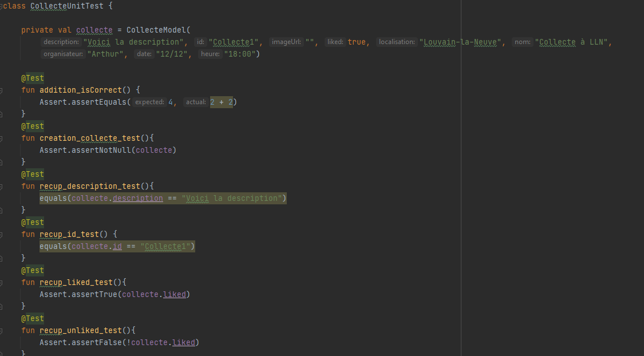Click the Assert.assertTrue call
The width and height of the screenshot is (644, 356).
point(78,294)
